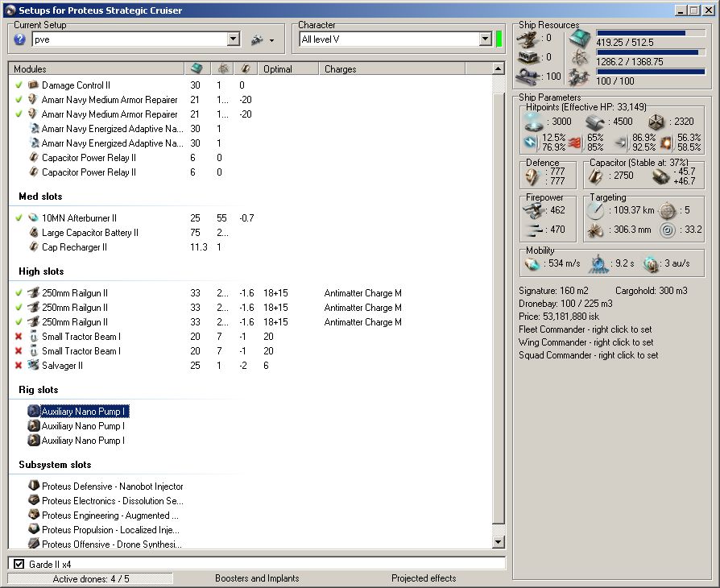Set Squad Commander via its label
720x588 pixels.
[588, 355]
